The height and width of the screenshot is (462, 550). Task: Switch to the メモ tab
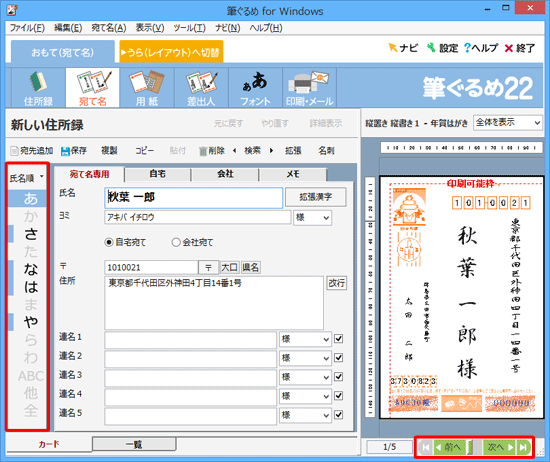[293, 174]
